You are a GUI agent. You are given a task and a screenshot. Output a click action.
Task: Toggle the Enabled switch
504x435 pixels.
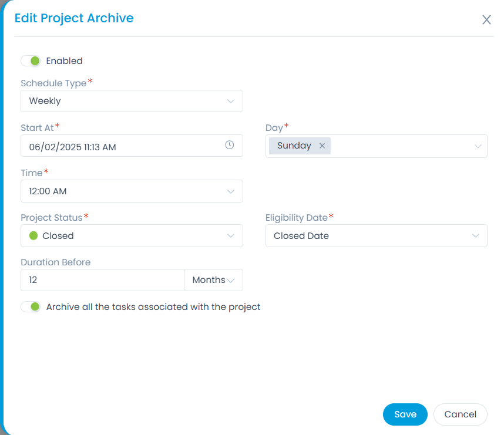click(x=30, y=61)
